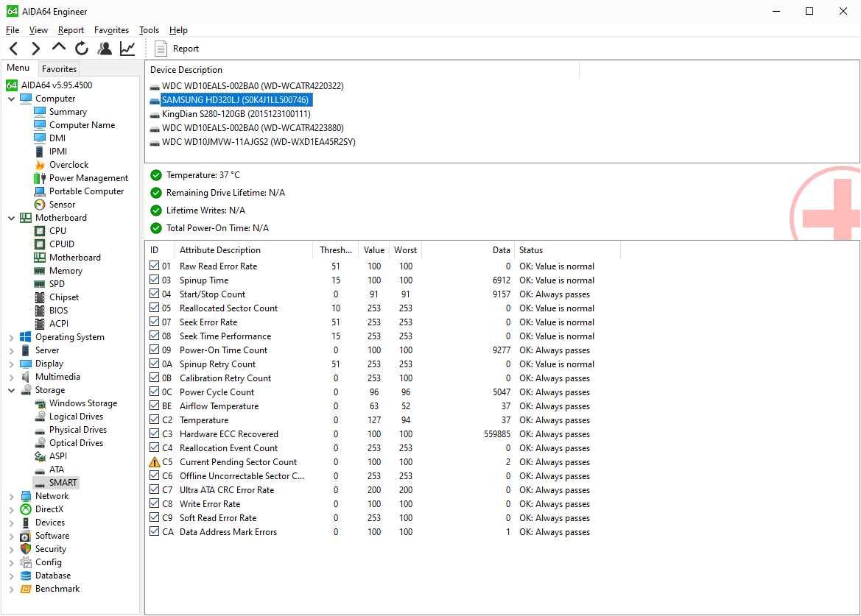Refresh the current page

(82, 49)
